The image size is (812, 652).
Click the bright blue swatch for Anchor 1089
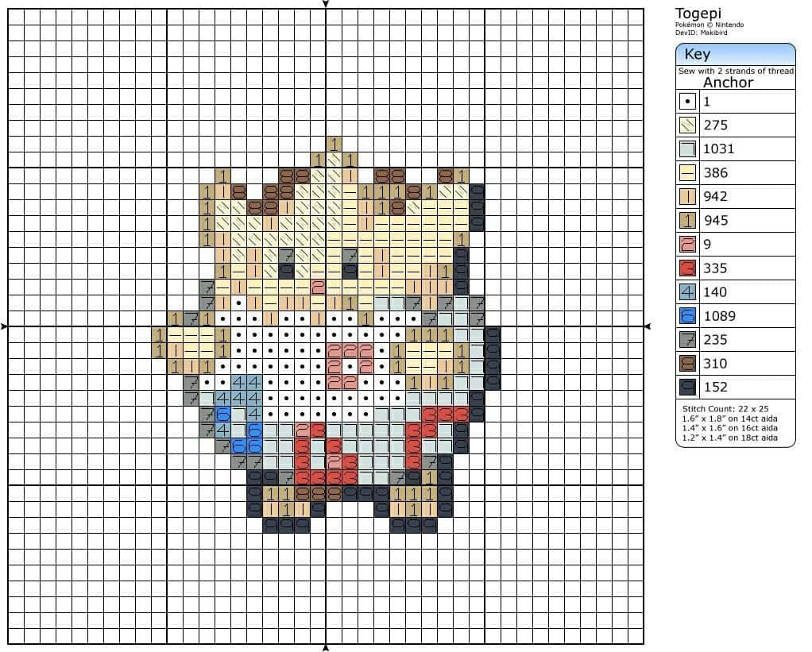point(687,315)
